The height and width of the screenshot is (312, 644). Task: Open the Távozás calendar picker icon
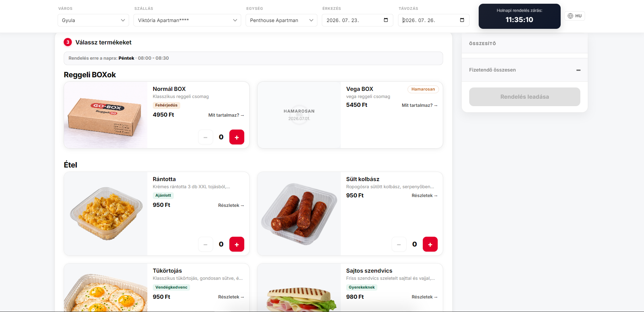click(462, 20)
